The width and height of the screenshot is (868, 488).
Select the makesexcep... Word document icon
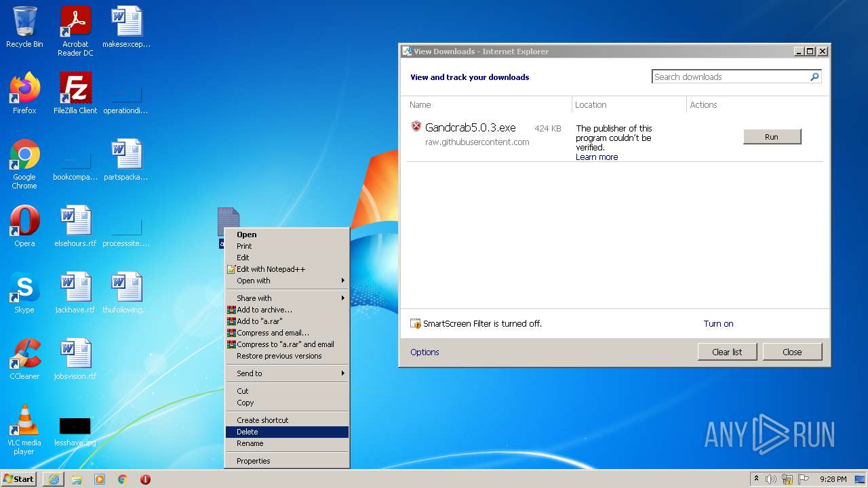point(126,27)
